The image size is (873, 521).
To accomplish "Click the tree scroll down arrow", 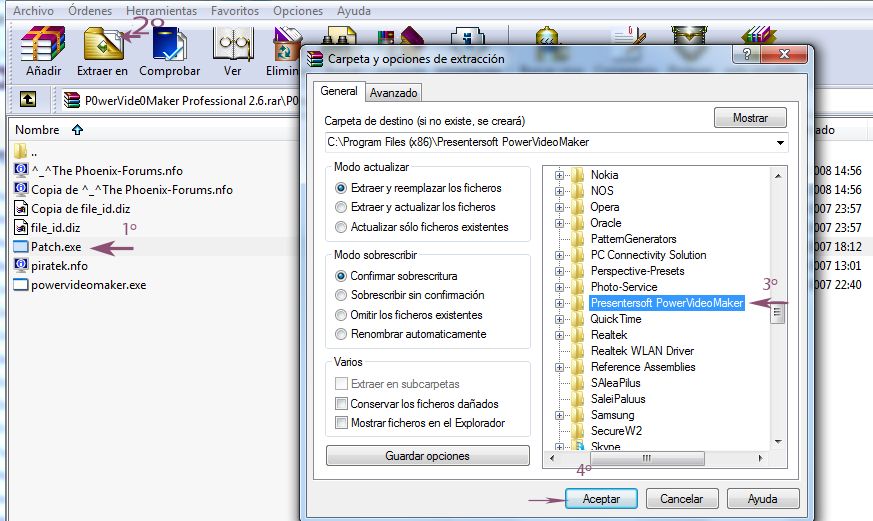I will pyautogui.click(x=778, y=442).
